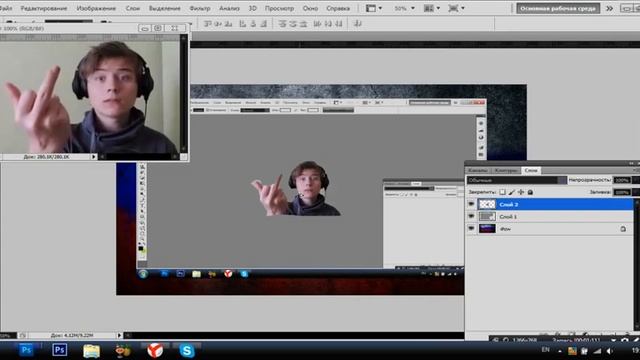
Task: Open the Справка menu
Action: [338, 8]
